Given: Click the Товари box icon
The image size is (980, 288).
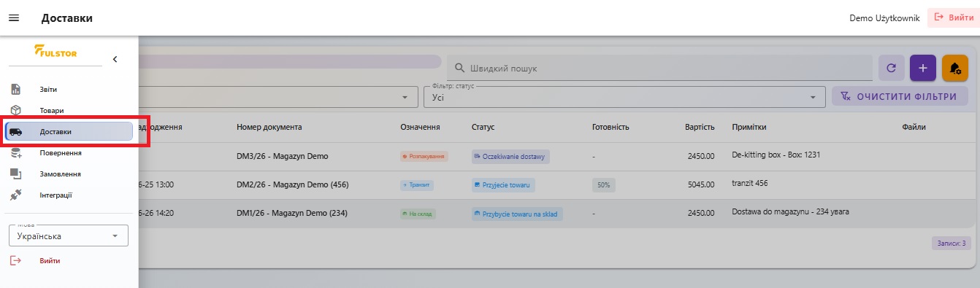Looking at the screenshot, I should tap(15, 110).
